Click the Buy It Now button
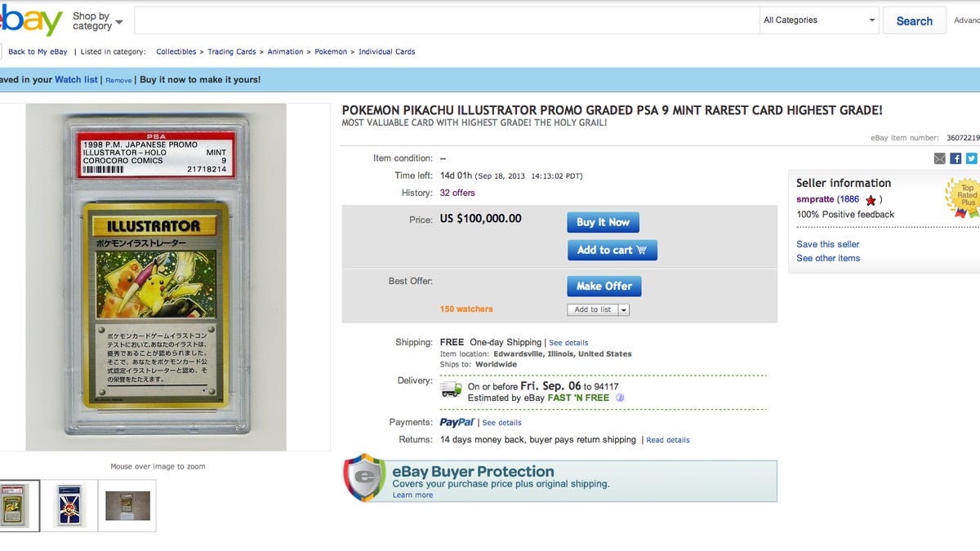 click(x=603, y=222)
